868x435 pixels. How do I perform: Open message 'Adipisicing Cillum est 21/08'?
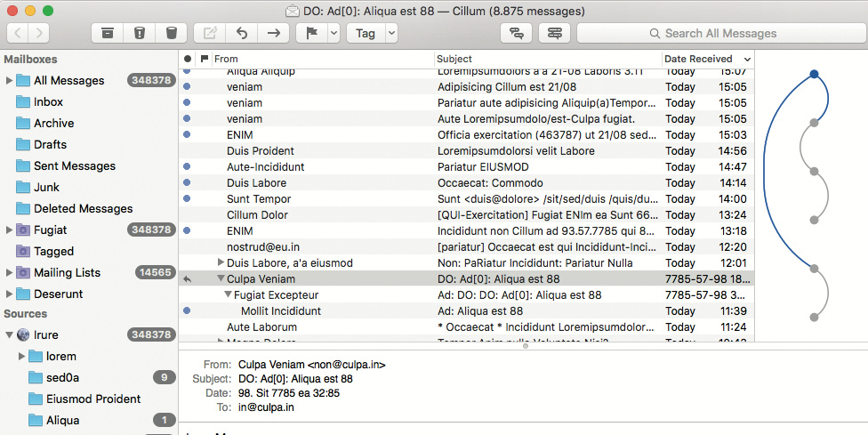pyautogui.click(x=466, y=87)
